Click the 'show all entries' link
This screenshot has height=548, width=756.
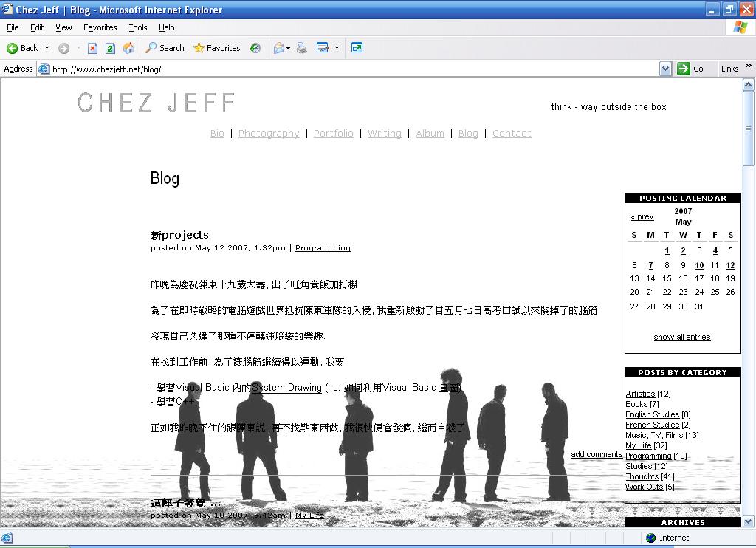[x=681, y=337]
